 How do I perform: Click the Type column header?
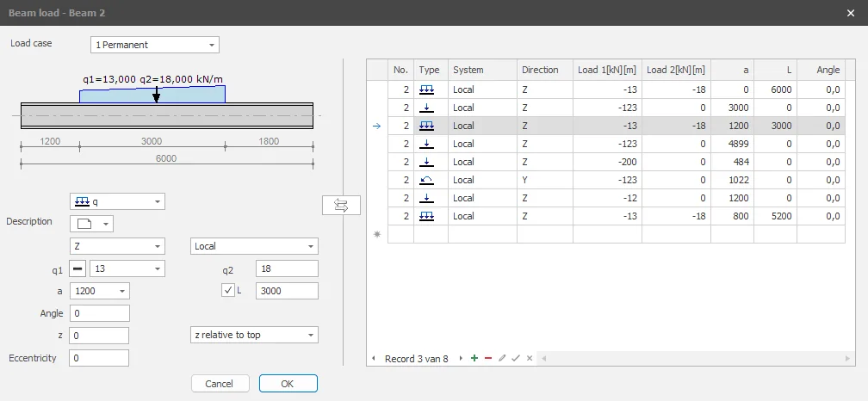point(431,70)
